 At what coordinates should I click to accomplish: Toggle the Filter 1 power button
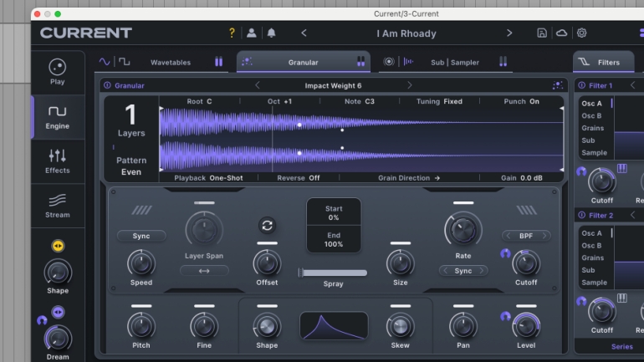tap(581, 85)
